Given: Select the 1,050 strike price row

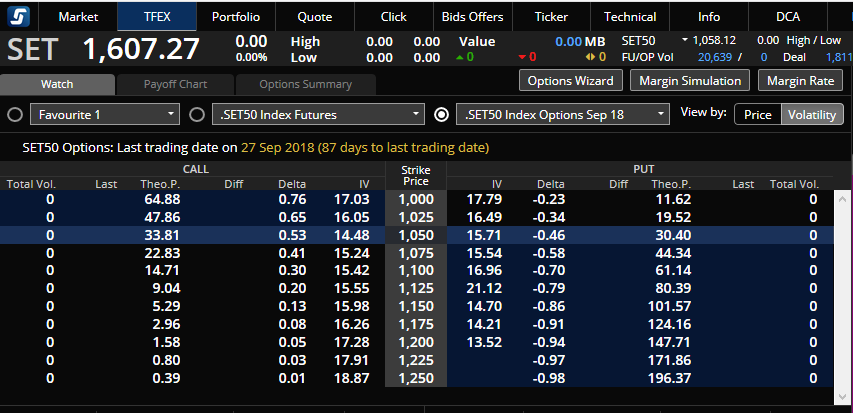Looking at the screenshot, I should point(415,235).
